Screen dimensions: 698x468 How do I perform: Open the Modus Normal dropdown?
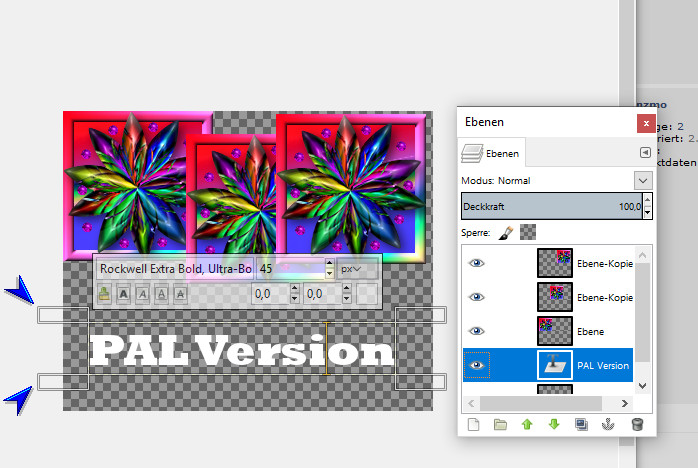click(643, 181)
